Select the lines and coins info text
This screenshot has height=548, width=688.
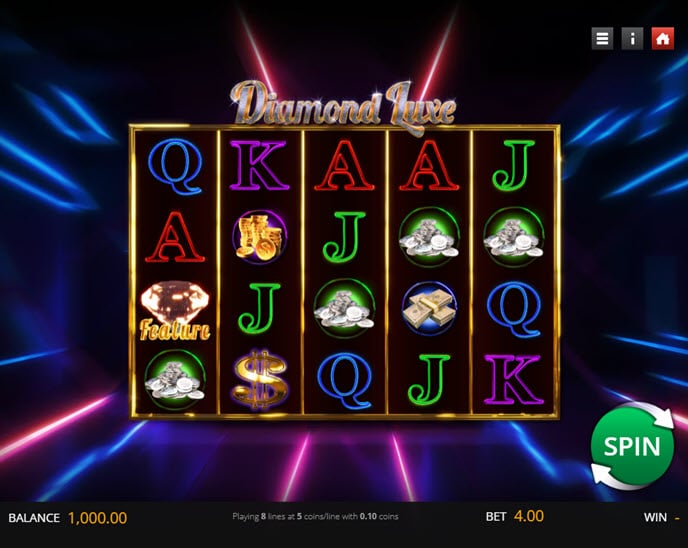coord(315,516)
